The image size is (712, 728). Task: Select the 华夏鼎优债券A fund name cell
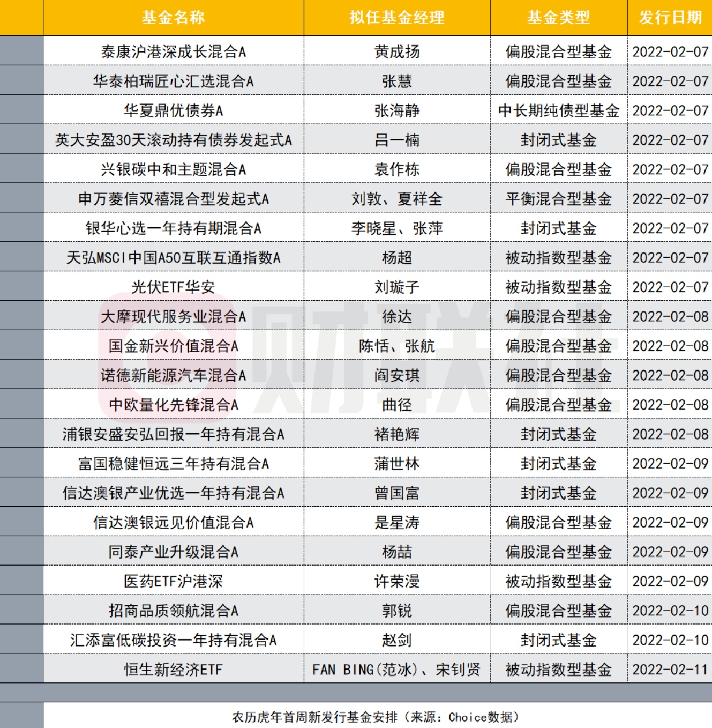click(x=174, y=110)
